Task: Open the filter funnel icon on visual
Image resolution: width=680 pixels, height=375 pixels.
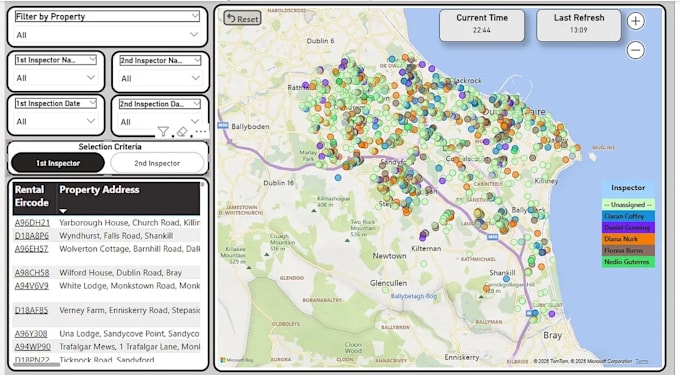Action: pos(163,131)
